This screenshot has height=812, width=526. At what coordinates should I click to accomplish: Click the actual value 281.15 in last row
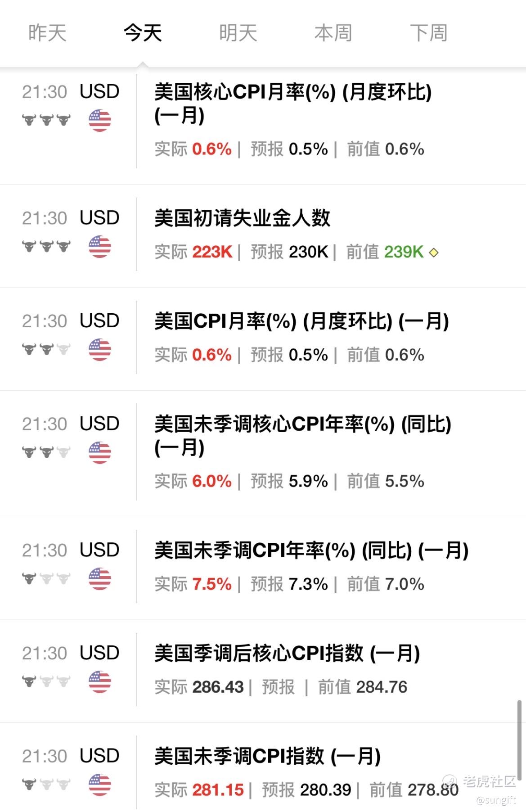[x=218, y=790]
